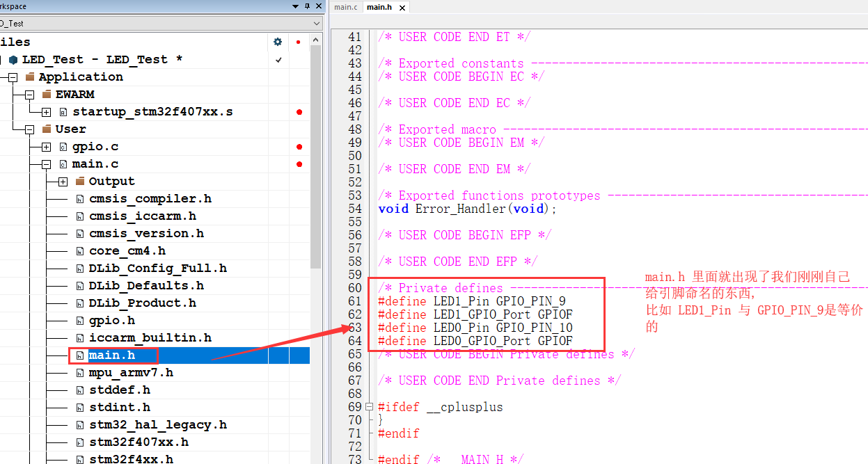The image size is (868, 464).
Task: Expand the startup_stm32f407xx.s node
Action: [x=46, y=112]
